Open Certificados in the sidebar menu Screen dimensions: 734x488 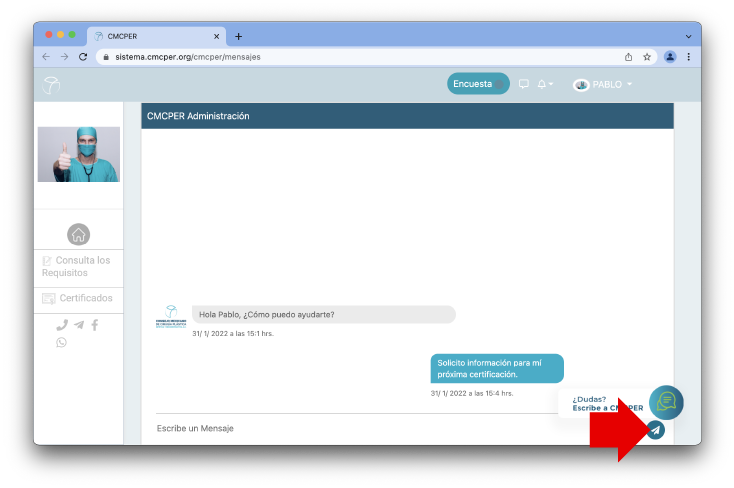click(x=78, y=298)
